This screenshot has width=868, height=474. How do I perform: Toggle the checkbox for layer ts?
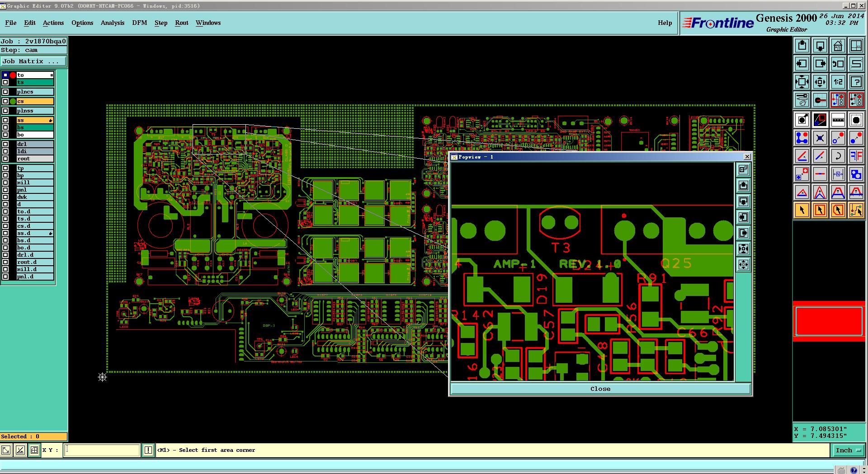5,82
